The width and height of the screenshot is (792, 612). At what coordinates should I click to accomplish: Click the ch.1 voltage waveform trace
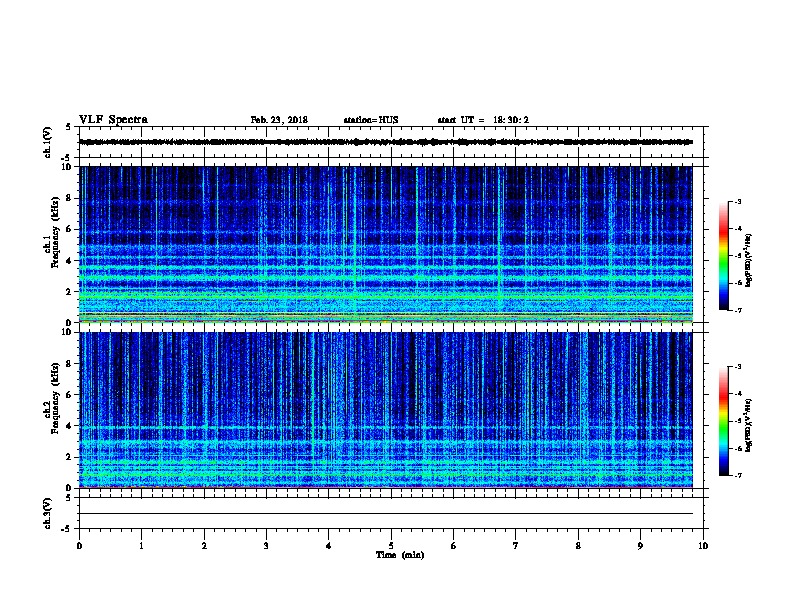point(386,142)
